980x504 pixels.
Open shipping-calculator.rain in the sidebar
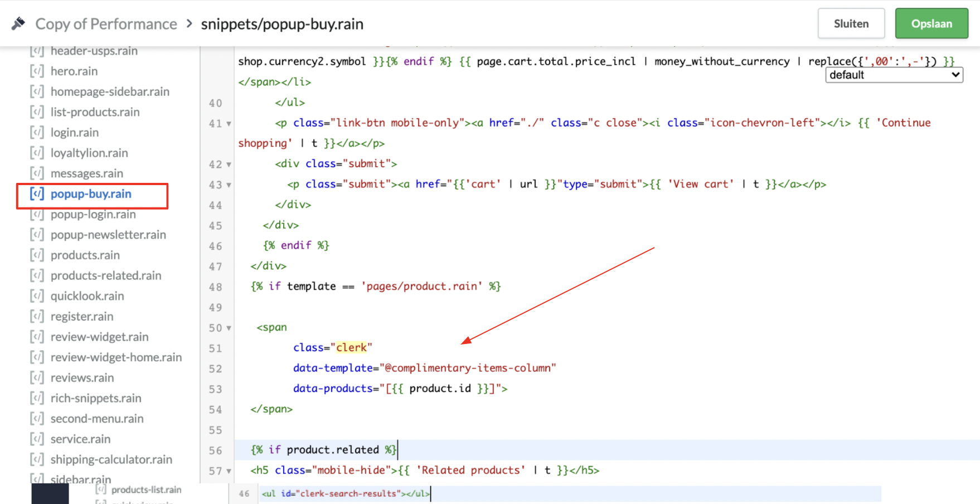click(111, 460)
